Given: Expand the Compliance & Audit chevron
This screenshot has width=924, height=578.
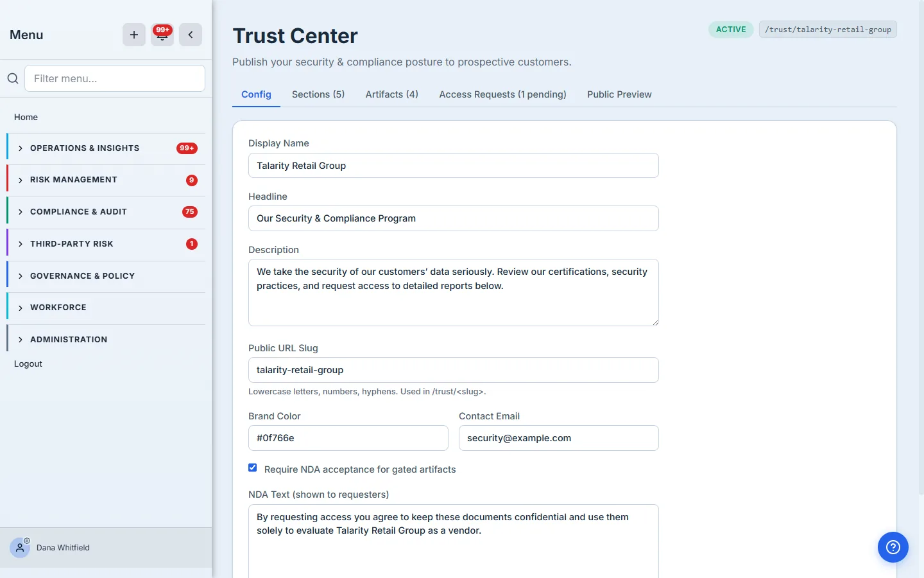Looking at the screenshot, I should [x=21, y=212].
